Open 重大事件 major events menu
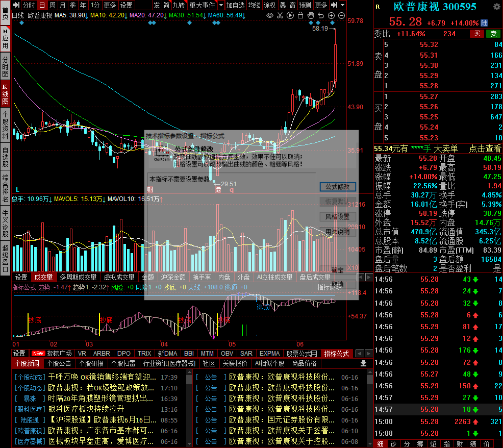This screenshot has height=448, width=503. point(202,5)
